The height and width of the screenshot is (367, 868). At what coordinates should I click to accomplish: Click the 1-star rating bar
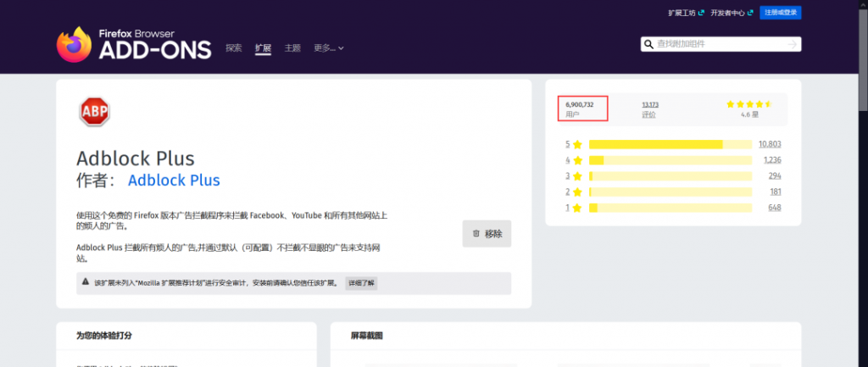click(670, 209)
